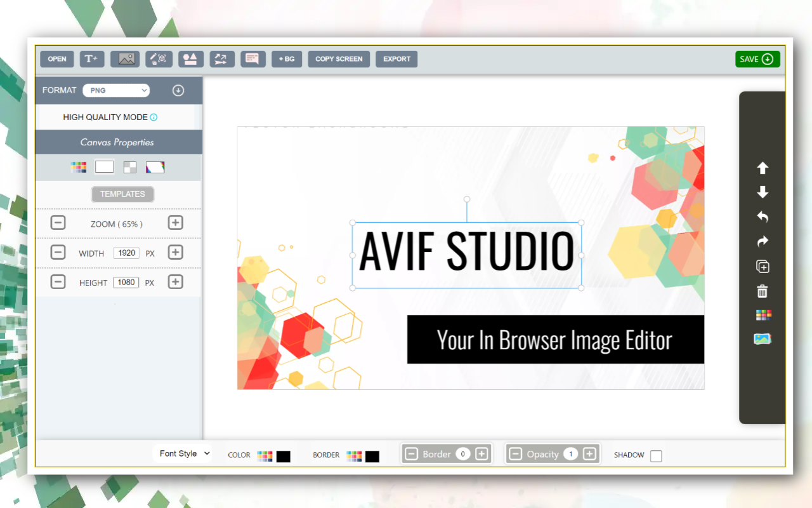This screenshot has height=508, width=812.
Task: Open the TEMPLATES gallery
Action: 122,194
